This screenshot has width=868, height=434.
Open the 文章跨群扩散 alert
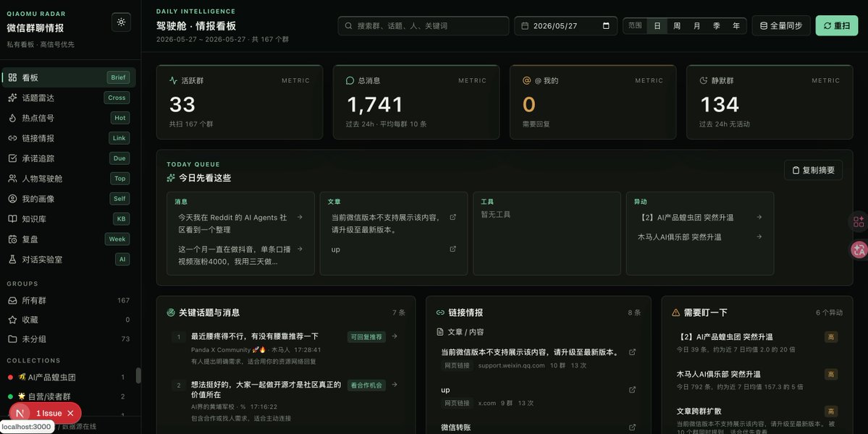tap(757, 419)
